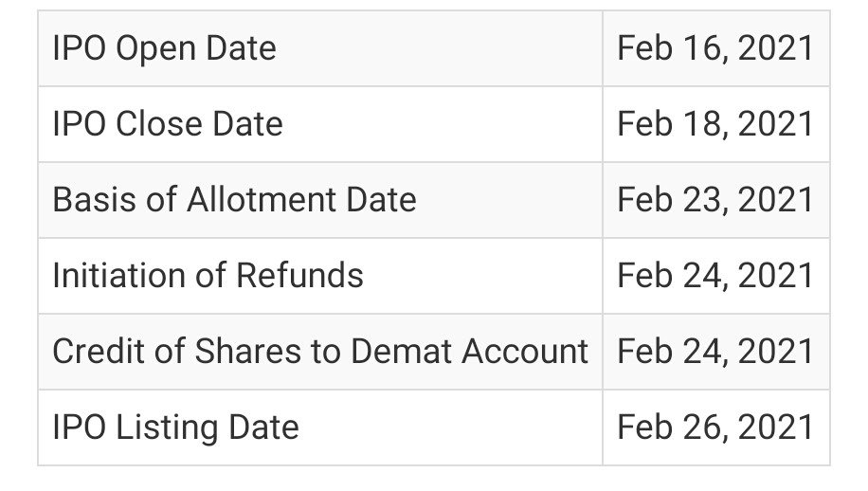The image size is (868, 491).
Task: Click the word Allotment in the table
Action: [262, 199]
